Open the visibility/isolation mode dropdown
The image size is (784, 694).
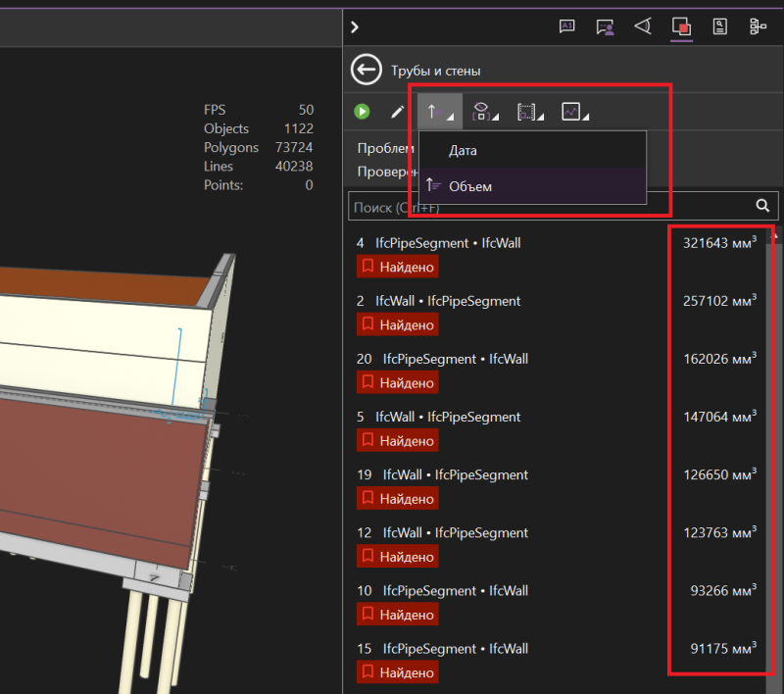[484, 112]
